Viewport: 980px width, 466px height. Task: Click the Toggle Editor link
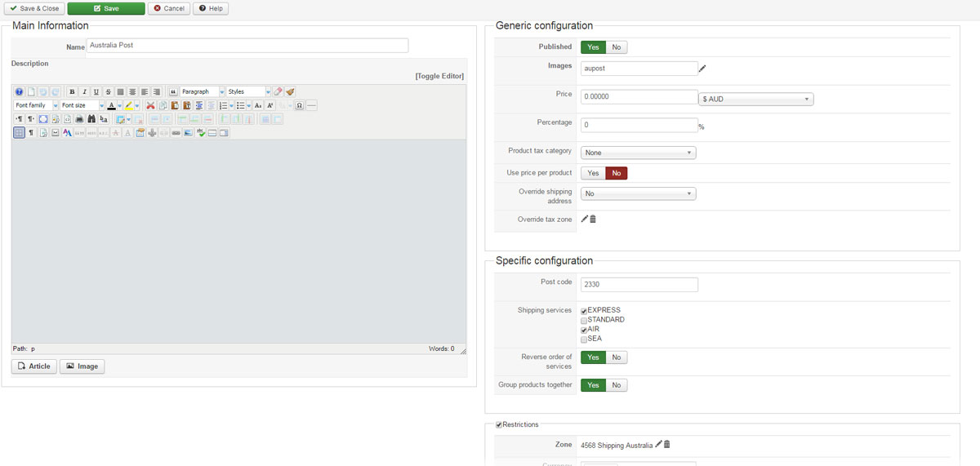point(439,76)
